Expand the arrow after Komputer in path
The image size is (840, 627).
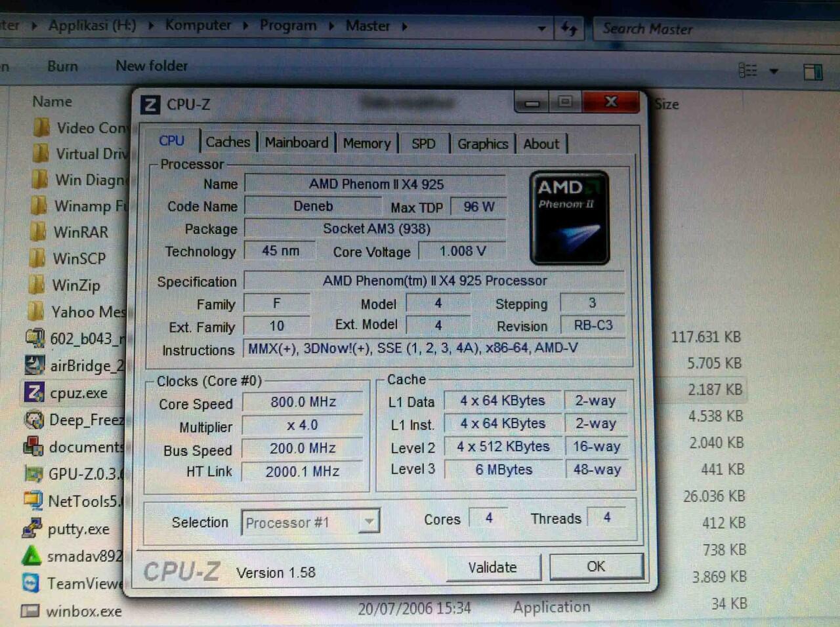click(245, 26)
